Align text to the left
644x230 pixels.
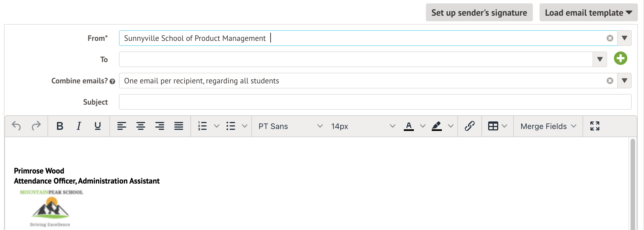tap(121, 126)
